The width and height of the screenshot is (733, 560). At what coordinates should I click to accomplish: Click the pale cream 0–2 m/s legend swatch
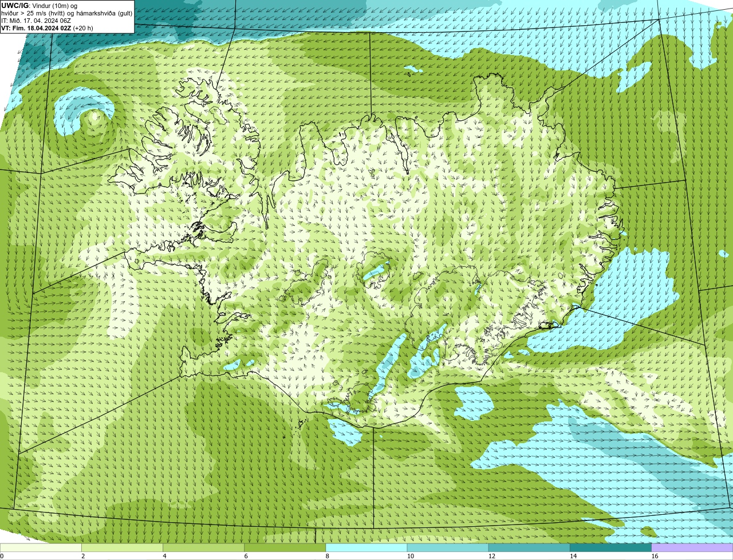pyautogui.click(x=41, y=547)
